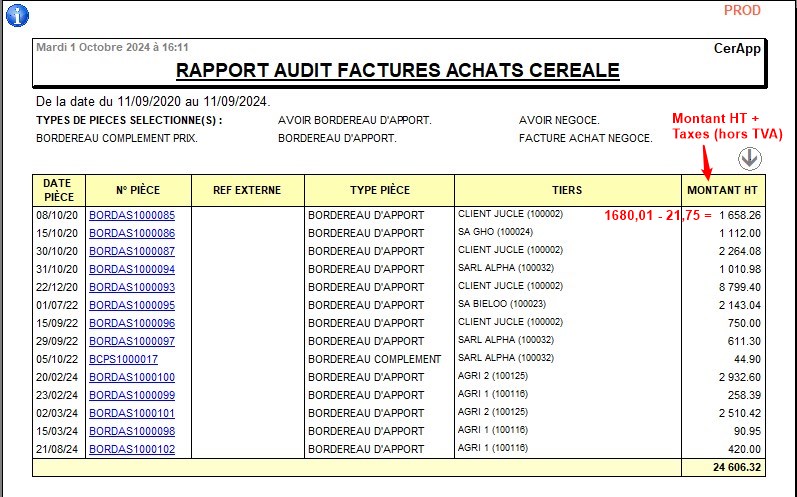Viewport: 797px width, 497px height.
Task: Click the blue information icon
Action: tap(17, 15)
